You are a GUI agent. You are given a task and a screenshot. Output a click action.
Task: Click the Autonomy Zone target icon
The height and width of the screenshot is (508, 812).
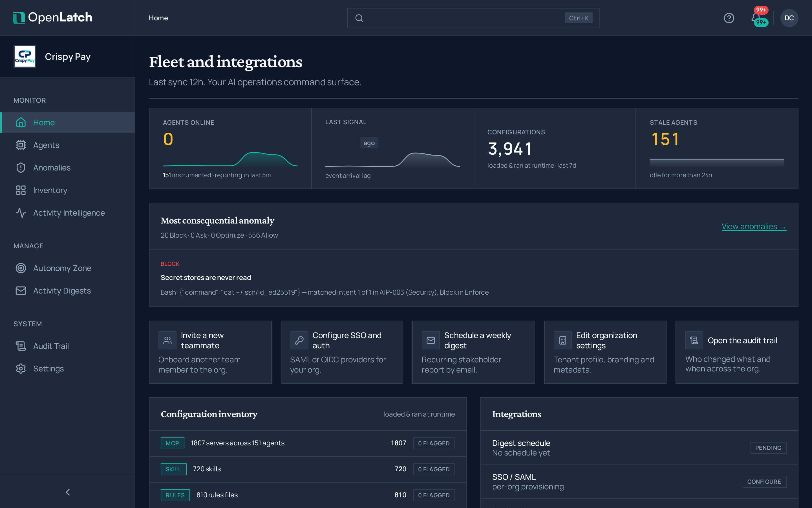[x=21, y=268]
